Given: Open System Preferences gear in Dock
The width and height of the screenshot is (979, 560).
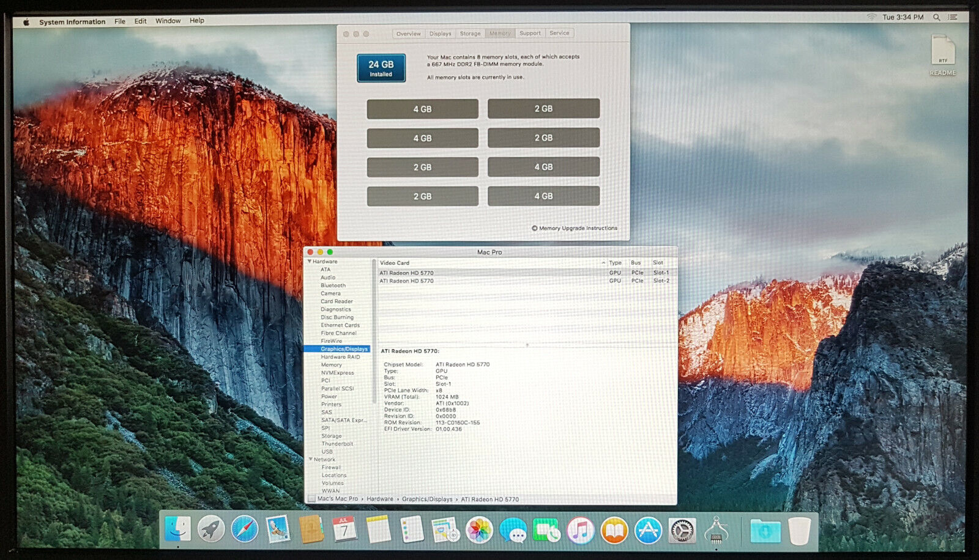Looking at the screenshot, I should (x=681, y=529).
